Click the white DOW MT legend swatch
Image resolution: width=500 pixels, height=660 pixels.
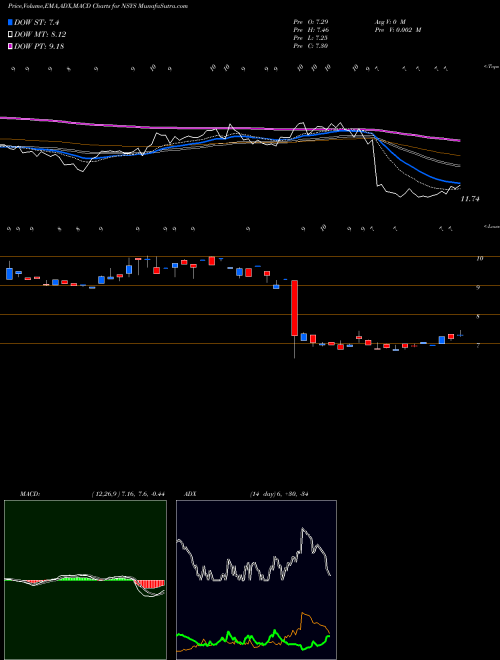coord(11,35)
